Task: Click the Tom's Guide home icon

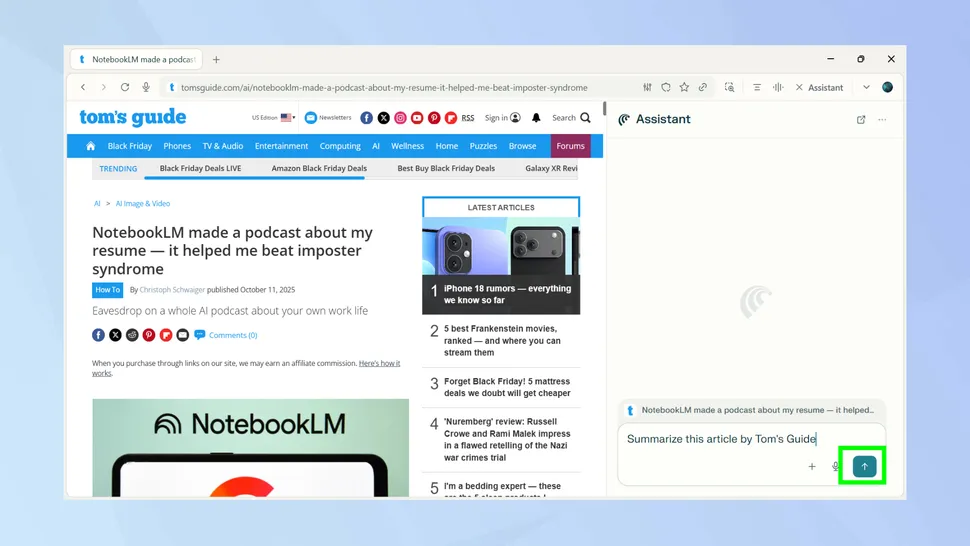Action: pos(90,146)
